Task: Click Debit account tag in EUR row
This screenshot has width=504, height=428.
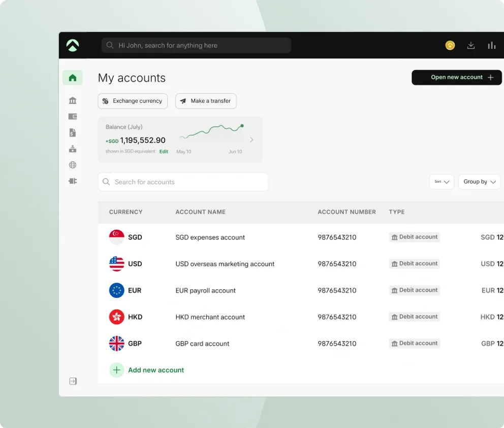Action: [414, 290]
